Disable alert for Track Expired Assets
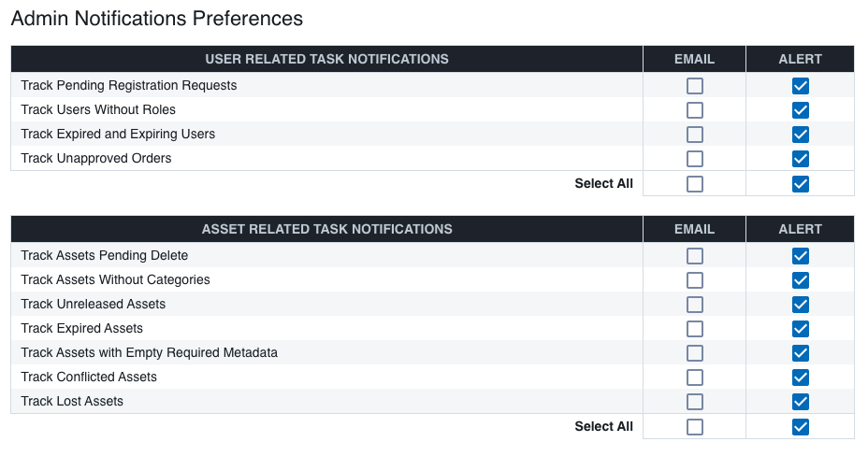 (801, 329)
